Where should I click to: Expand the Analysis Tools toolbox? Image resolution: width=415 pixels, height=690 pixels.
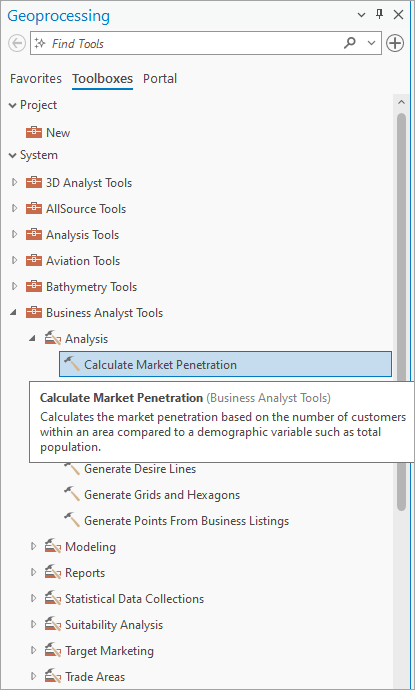(14, 234)
